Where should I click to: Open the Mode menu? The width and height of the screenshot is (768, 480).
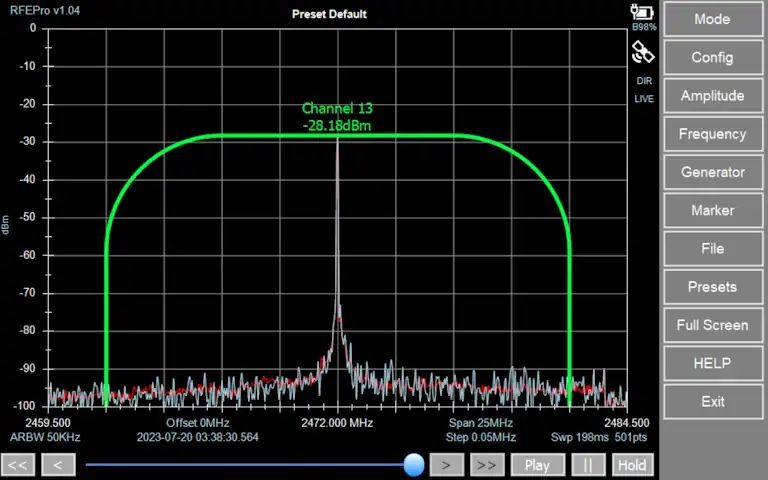(x=712, y=19)
